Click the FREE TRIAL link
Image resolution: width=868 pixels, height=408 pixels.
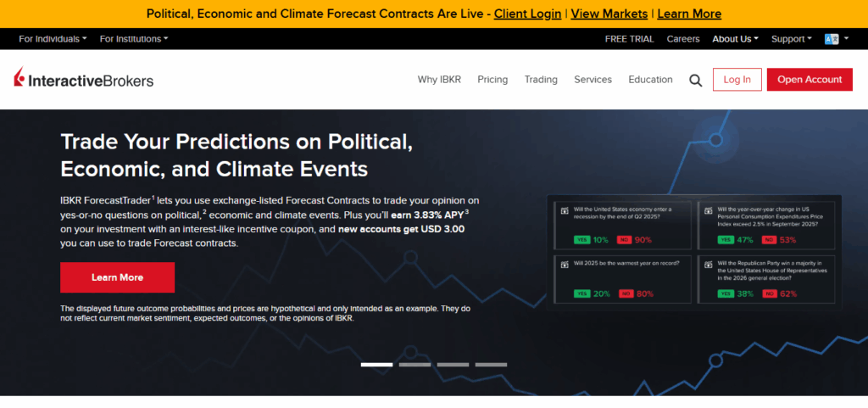[630, 39]
